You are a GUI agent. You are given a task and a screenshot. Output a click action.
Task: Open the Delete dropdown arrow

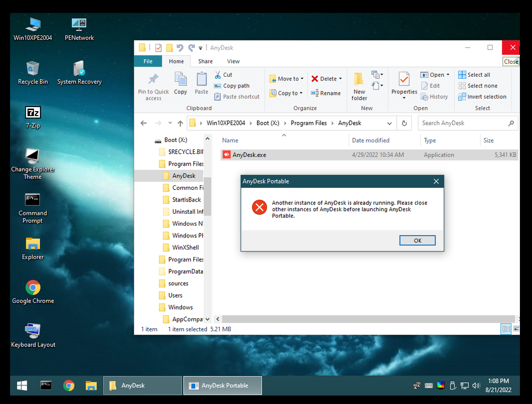(340, 79)
